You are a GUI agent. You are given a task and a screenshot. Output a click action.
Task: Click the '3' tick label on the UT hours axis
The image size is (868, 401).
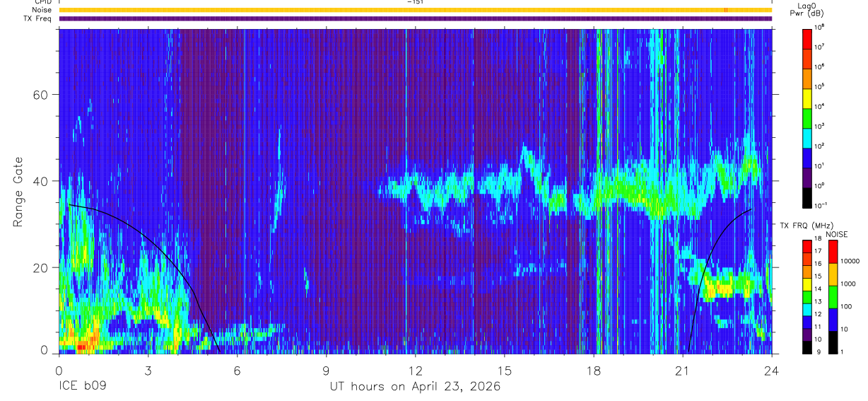[148, 370]
